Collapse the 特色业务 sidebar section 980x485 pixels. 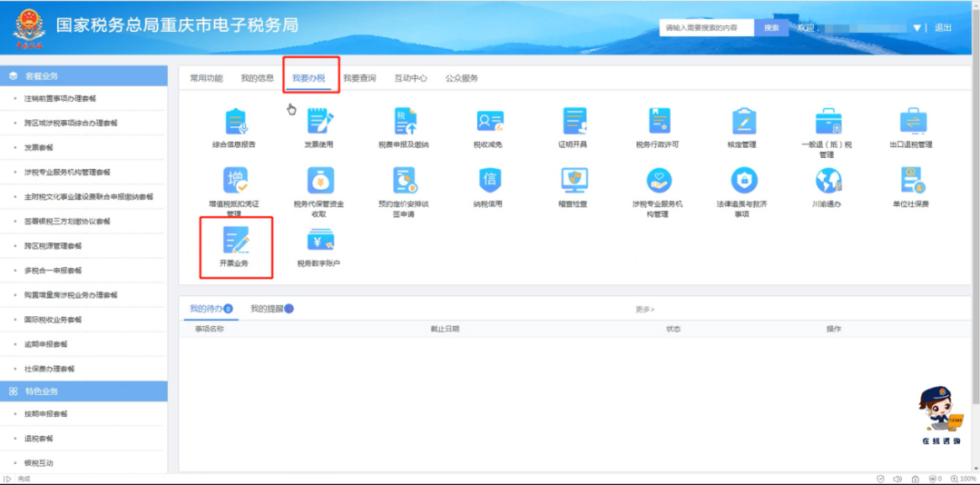tap(83, 391)
